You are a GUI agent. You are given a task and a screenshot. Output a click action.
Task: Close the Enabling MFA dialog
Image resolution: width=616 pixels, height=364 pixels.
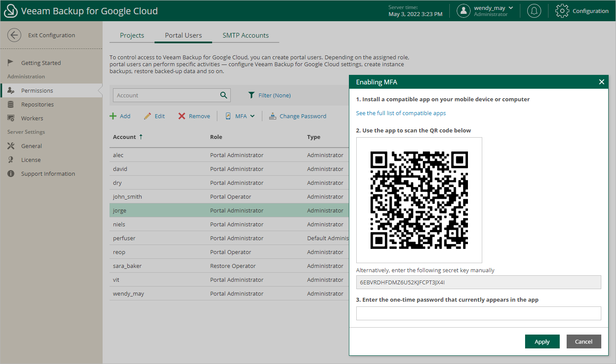(x=601, y=82)
